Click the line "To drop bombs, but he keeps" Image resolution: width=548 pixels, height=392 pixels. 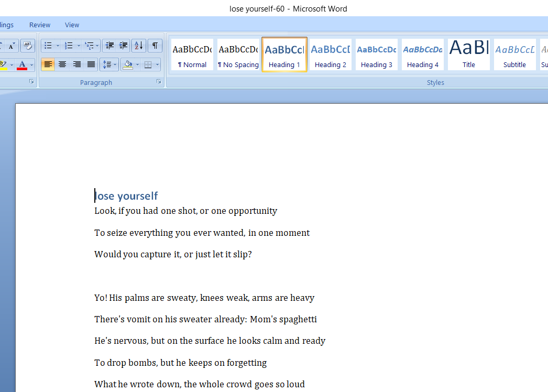click(x=180, y=363)
